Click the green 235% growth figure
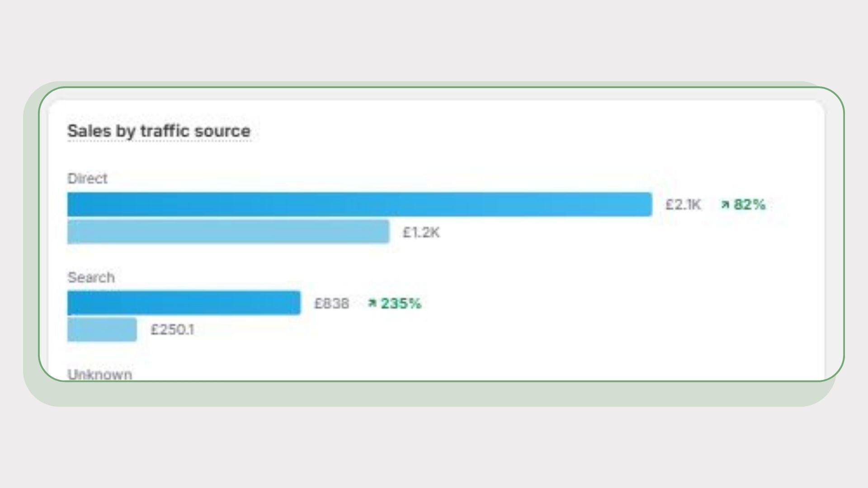This screenshot has width=868, height=488. tap(401, 303)
